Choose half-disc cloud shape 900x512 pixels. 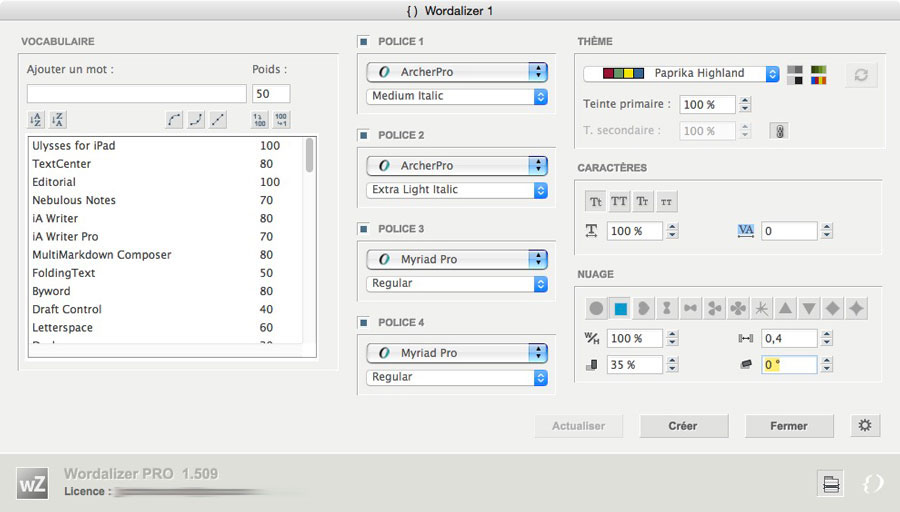[643, 308]
